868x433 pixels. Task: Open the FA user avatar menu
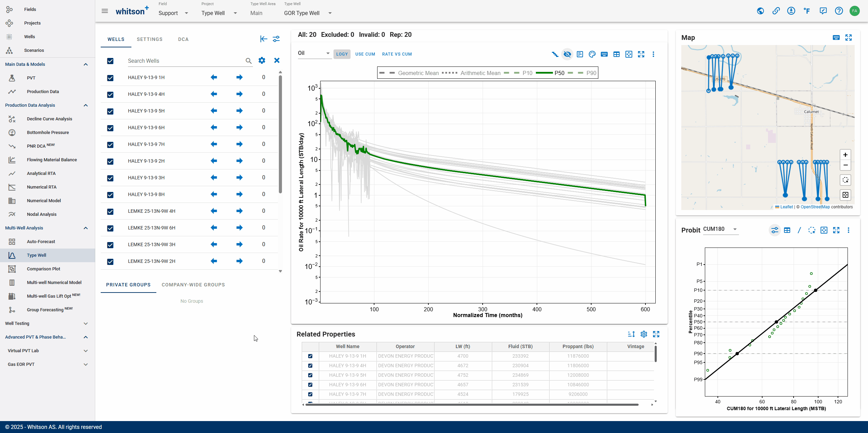(854, 11)
